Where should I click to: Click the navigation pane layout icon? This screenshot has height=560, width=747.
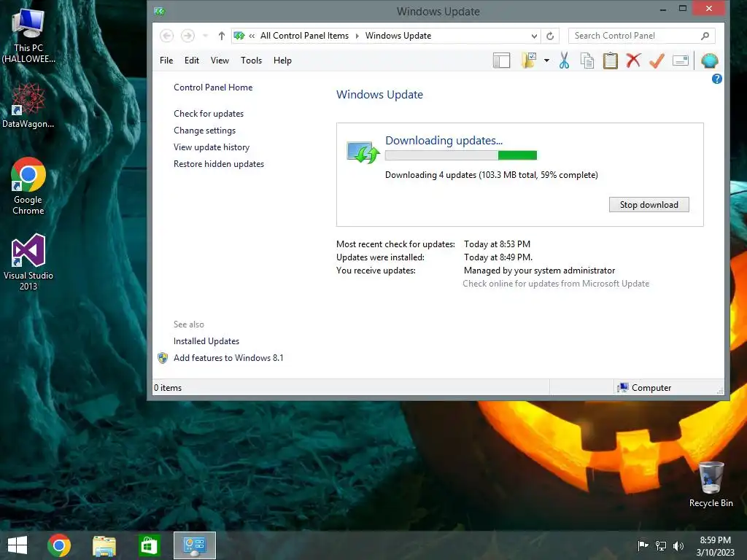501,61
